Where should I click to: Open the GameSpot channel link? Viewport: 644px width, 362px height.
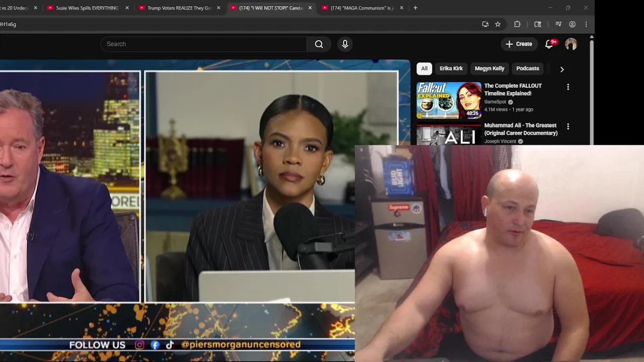point(495,102)
